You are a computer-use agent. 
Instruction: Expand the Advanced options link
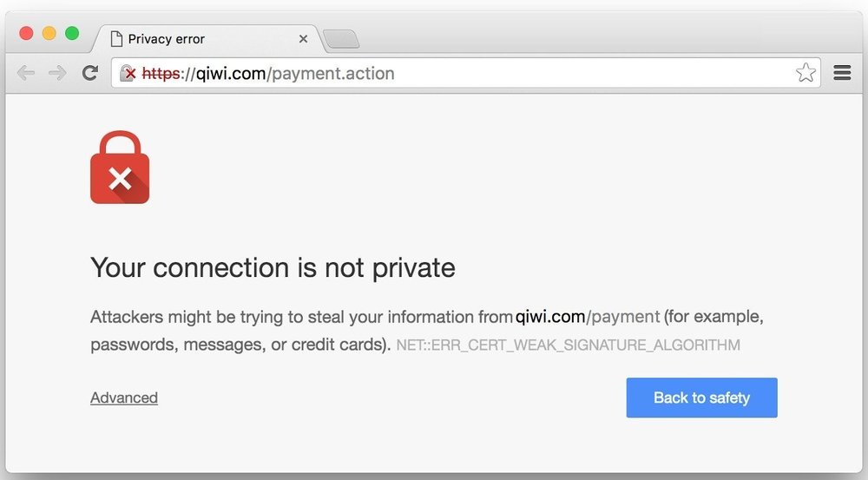[124, 398]
